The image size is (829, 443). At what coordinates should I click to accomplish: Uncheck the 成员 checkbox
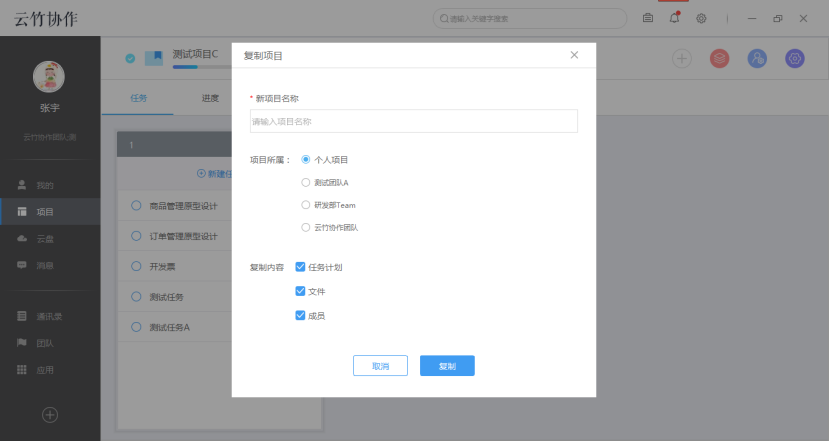coord(300,315)
